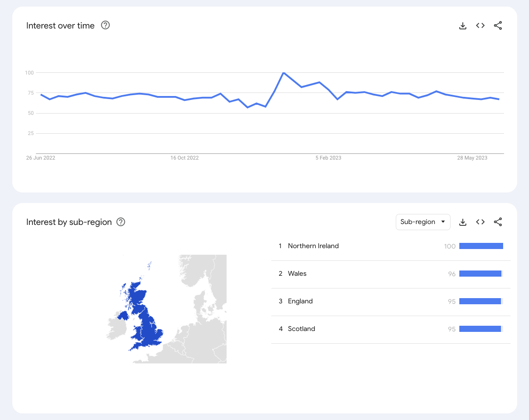Open the Sub-region dropdown menu
This screenshot has height=420, width=529.
(422, 222)
